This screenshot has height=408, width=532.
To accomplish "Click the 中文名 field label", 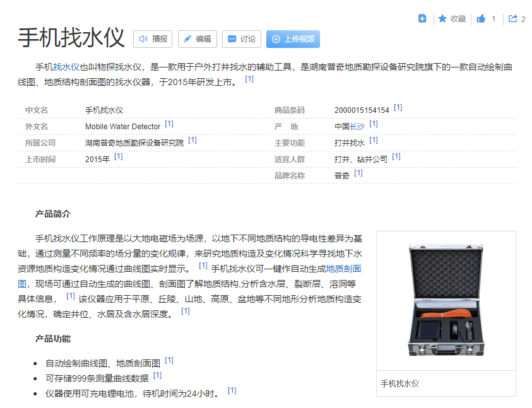I will [37, 110].
